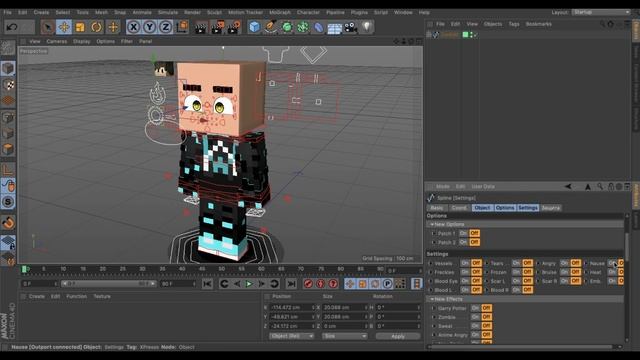Turn Patch 2 On
The image size is (640, 360).
(463, 242)
